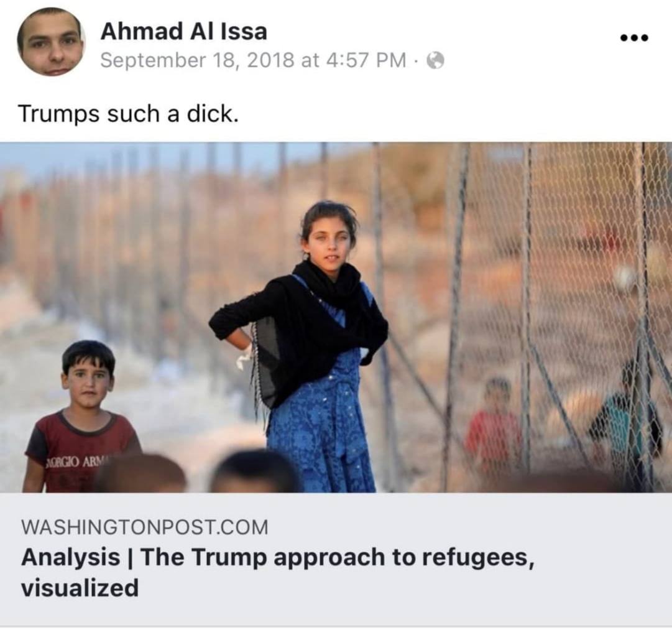Open the September 18, 2018 timestamp link
The image size is (672, 630).
point(253,60)
